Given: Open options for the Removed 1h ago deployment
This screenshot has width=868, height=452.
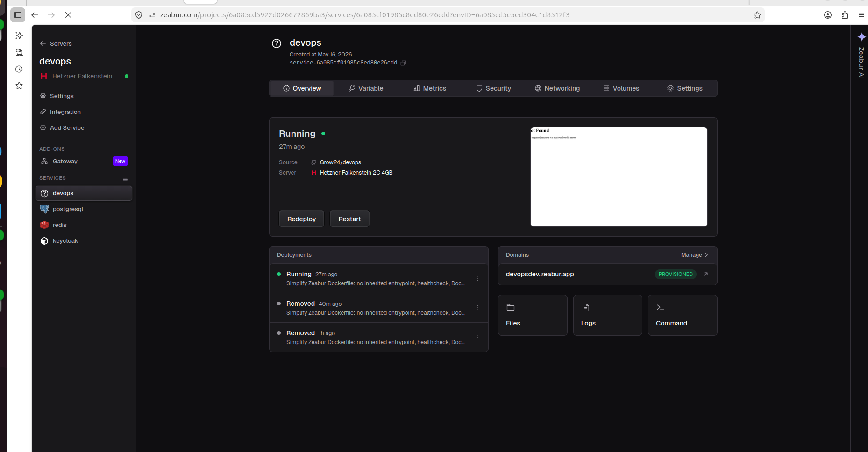Looking at the screenshot, I should click(x=478, y=337).
